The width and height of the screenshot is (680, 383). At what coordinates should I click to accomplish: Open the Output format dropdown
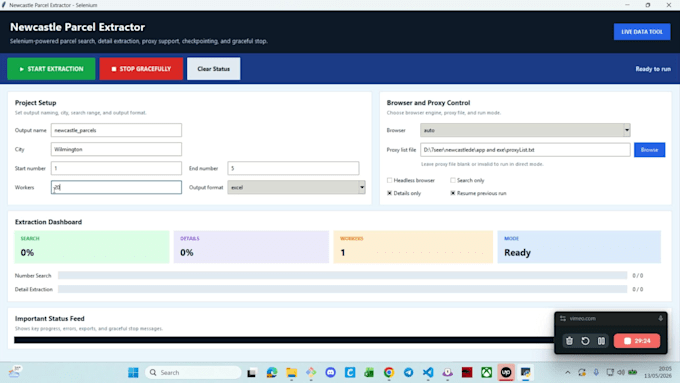tap(296, 187)
